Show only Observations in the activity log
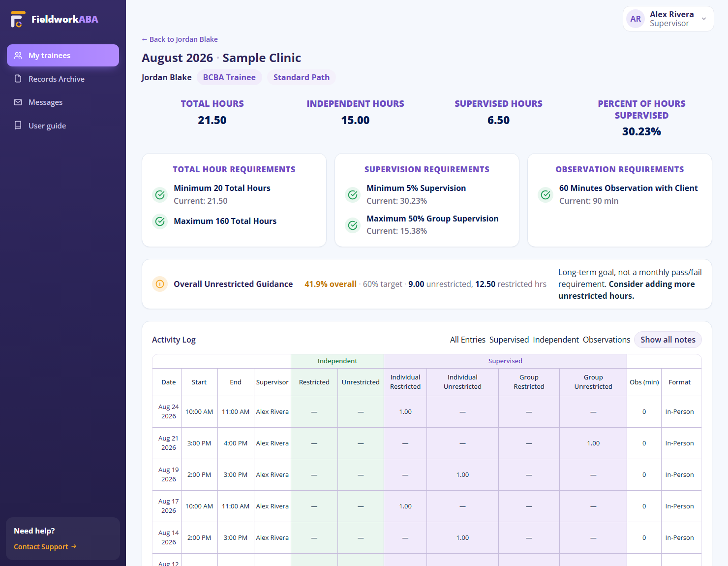 (607, 340)
